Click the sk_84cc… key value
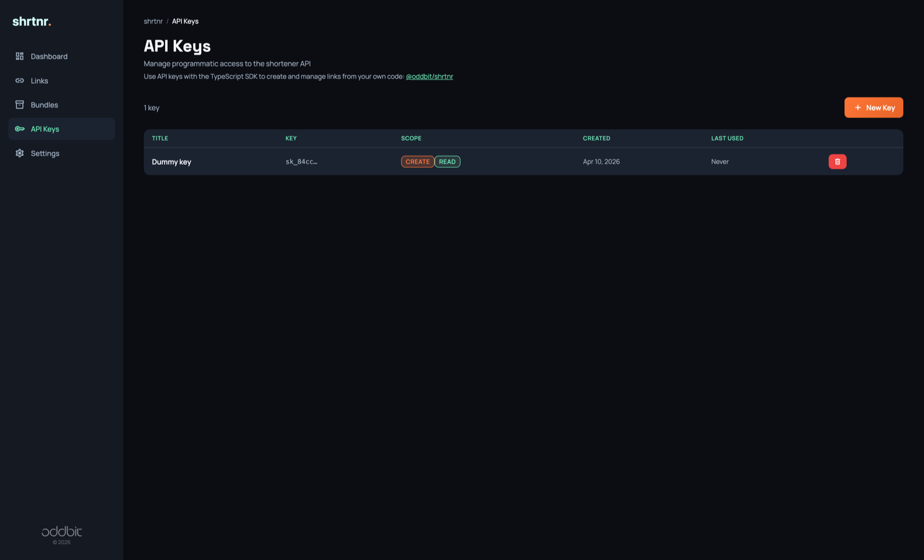Screen dimensions: 924x560 coord(301,162)
